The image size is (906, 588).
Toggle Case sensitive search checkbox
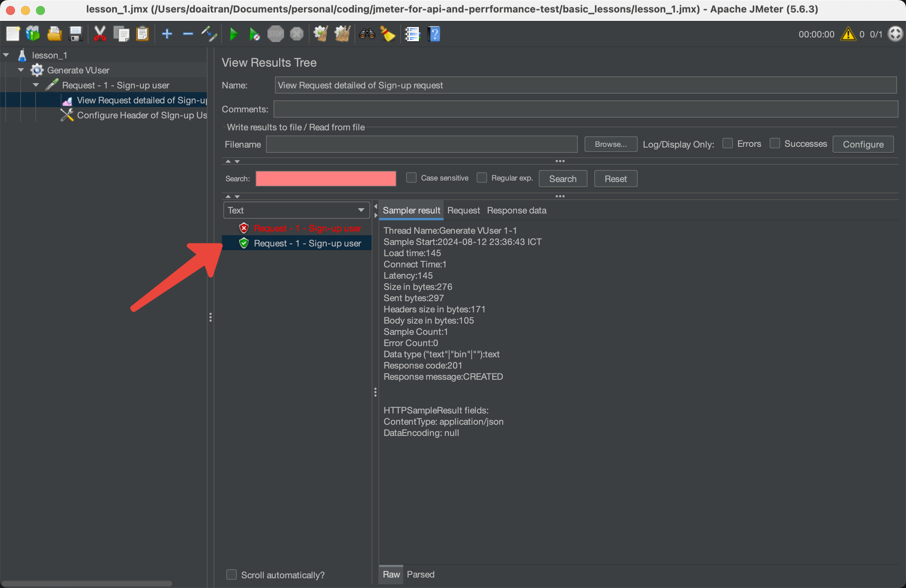point(411,178)
